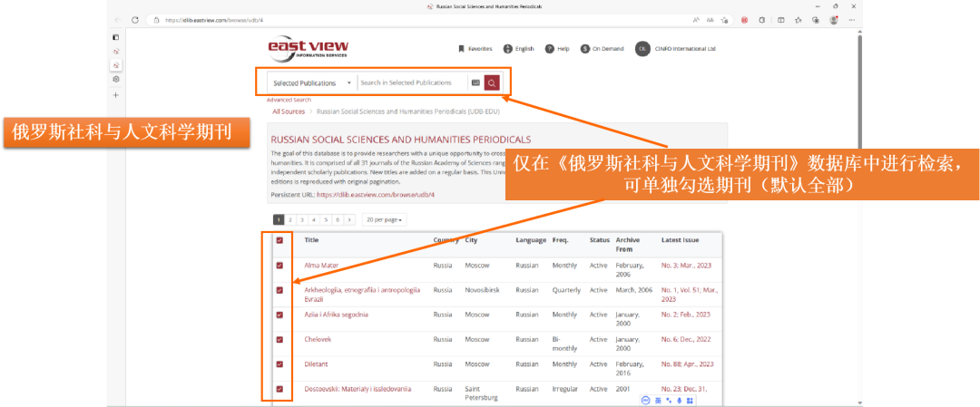This screenshot has width=980, height=407.
Task: Open browser split screen icon
Action: pyautogui.click(x=780, y=20)
